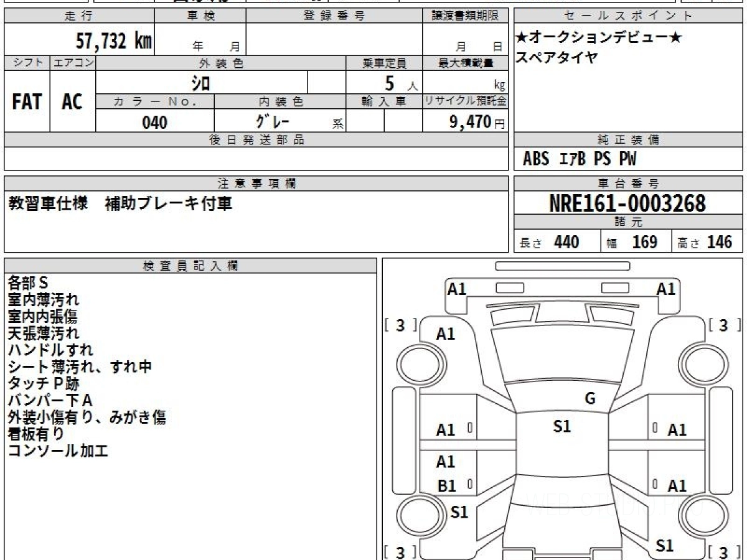Select the note 教習車仕様 補助ブレーキ付車

(x=121, y=203)
